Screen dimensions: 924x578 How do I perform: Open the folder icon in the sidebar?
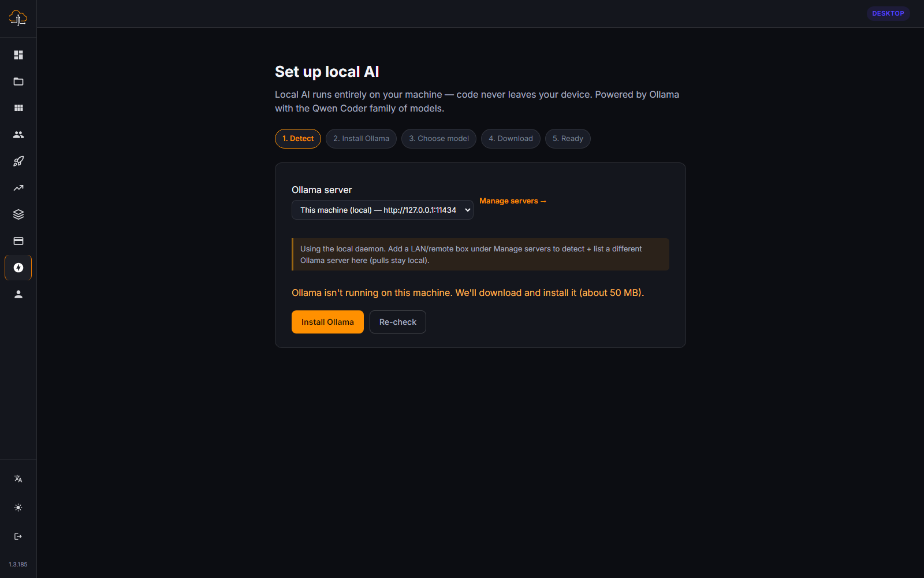point(18,81)
